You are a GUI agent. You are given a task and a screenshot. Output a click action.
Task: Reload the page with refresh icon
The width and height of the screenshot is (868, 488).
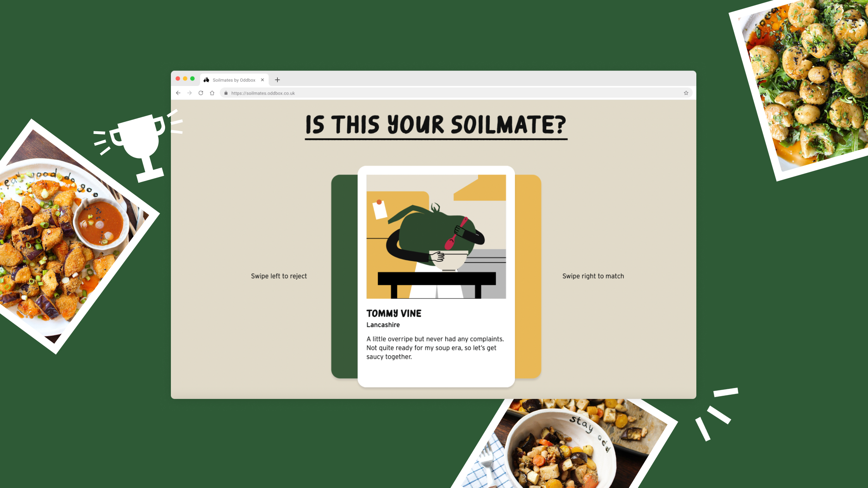coord(201,93)
